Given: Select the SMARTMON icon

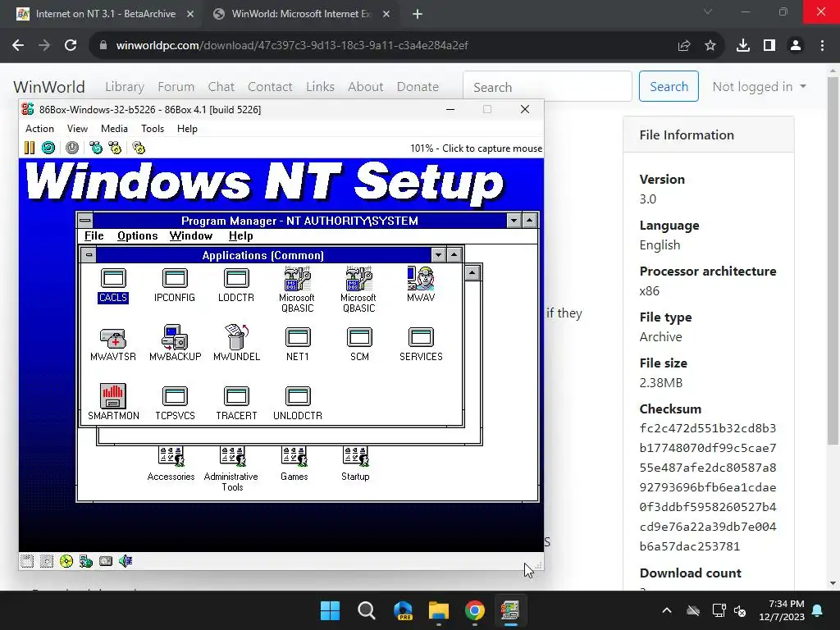Looking at the screenshot, I should pos(113,403).
